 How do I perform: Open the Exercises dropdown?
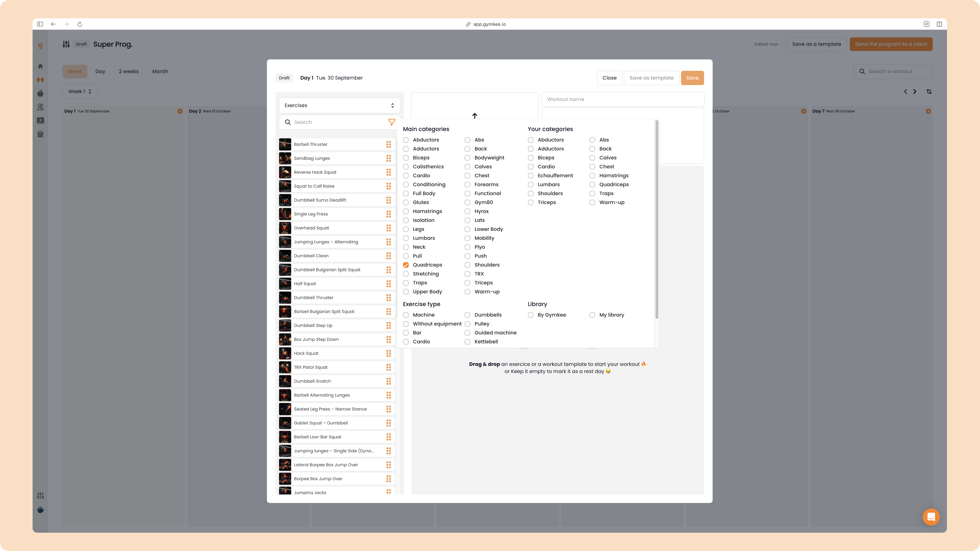point(339,105)
